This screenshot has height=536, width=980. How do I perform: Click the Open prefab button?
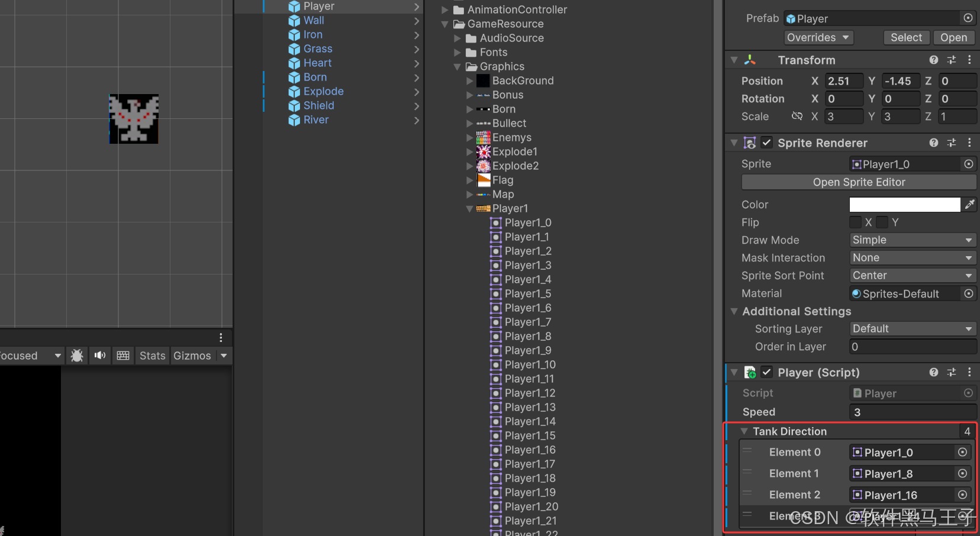coord(953,37)
